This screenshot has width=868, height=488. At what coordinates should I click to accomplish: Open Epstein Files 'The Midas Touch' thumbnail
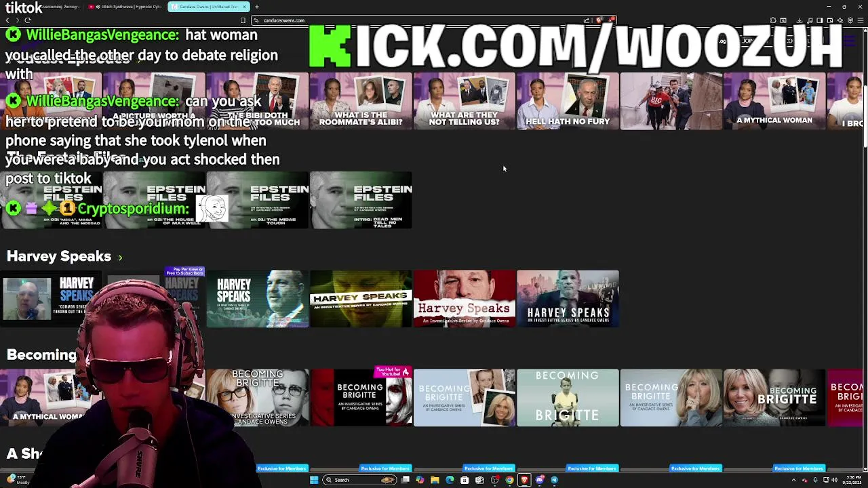(258, 201)
